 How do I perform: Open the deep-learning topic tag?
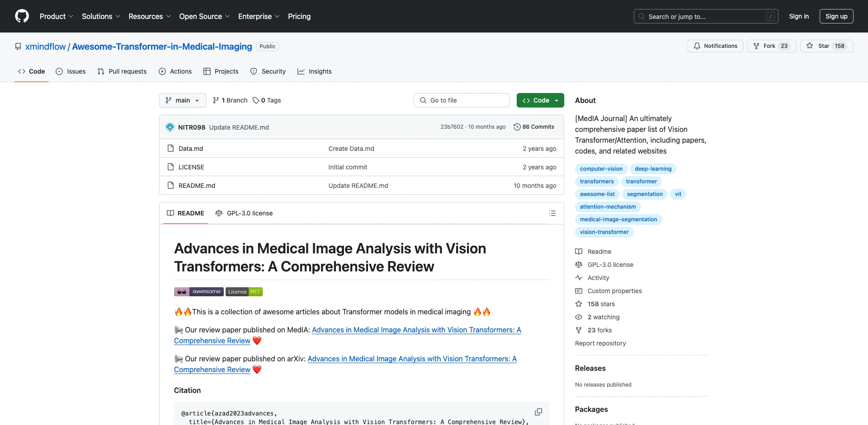click(653, 169)
